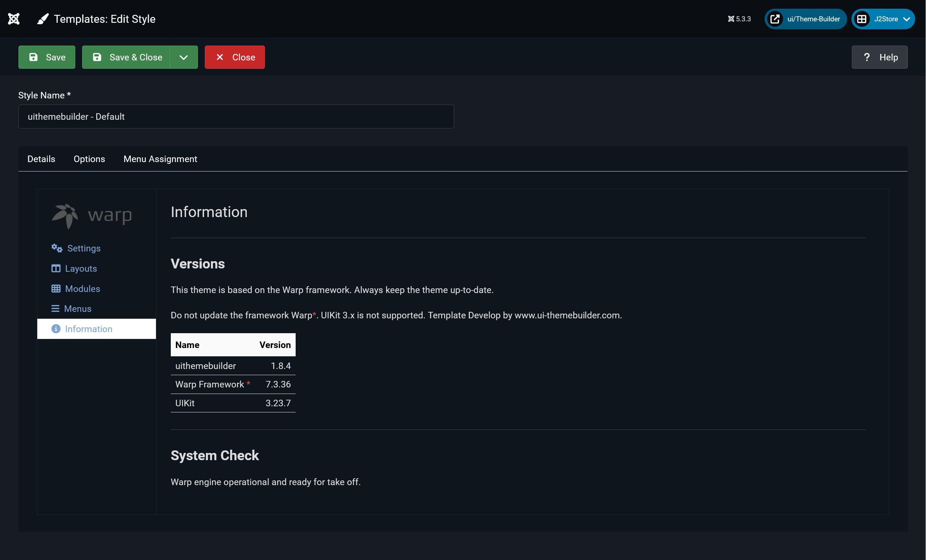Click the Style Name input field

(x=236, y=116)
